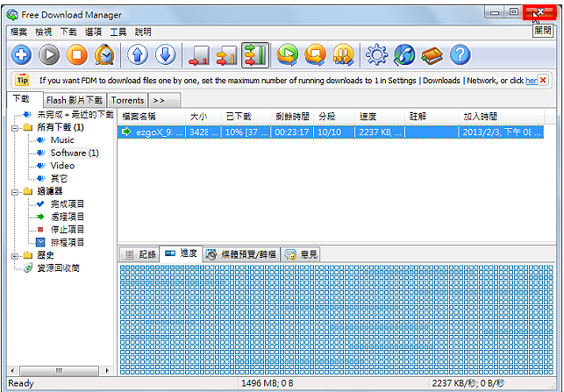Switch to the Torrents tab

[127, 100]
